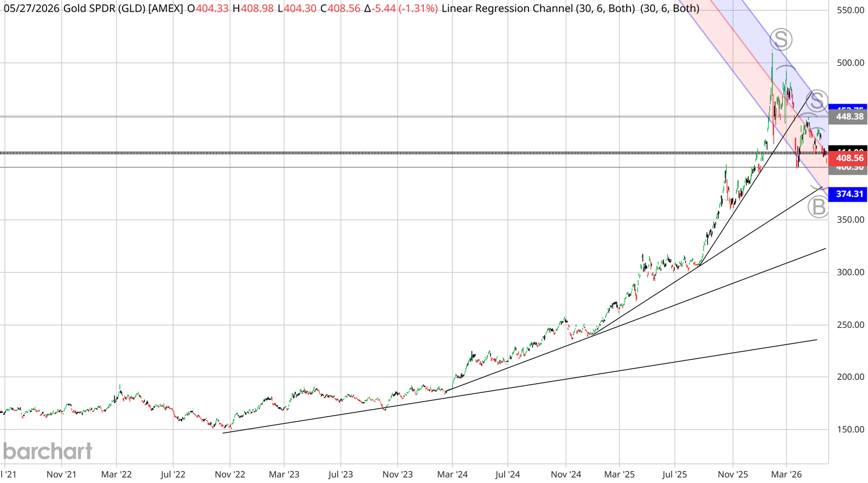
Task: Click the change value -5.44 (-1.31%)
Action: (x=401, y=8)
